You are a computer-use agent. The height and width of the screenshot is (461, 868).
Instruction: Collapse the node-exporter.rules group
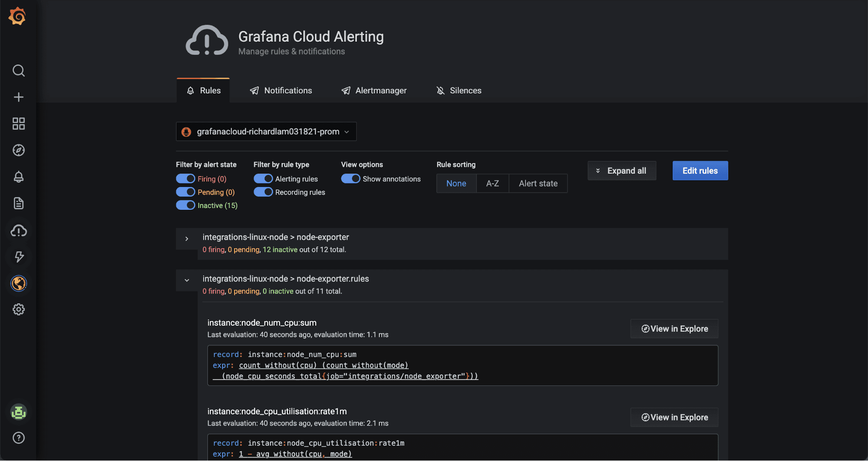click(187, 280)
